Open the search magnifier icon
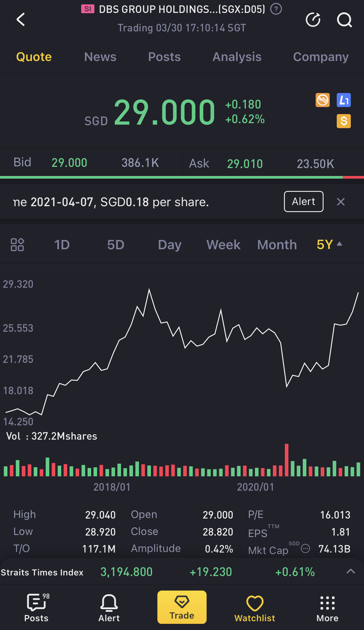 (344, 20)
